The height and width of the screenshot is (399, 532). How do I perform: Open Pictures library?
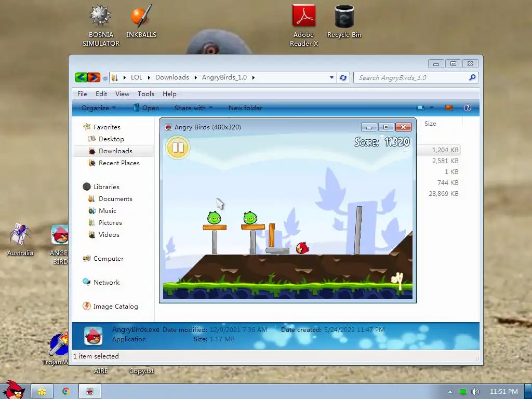point(110,222)
